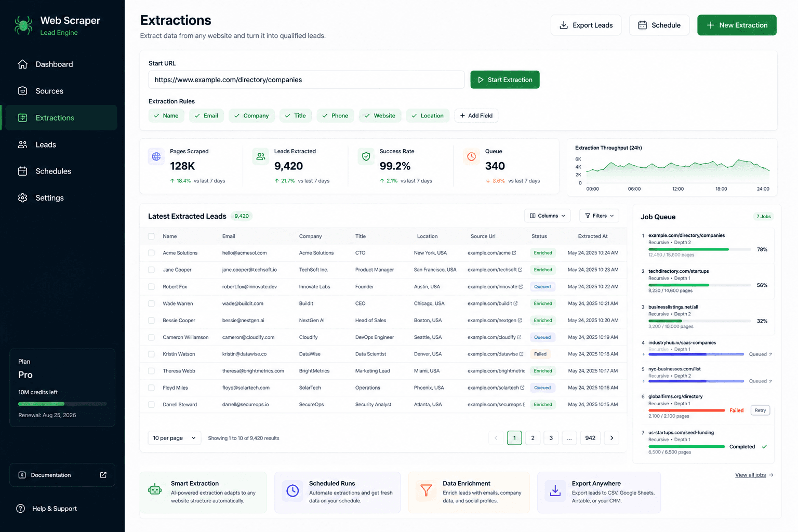This screenshot has width=798, height=532.
Task: Click the Queued arrow for nyc-businesses.com job
Action: 770,381
